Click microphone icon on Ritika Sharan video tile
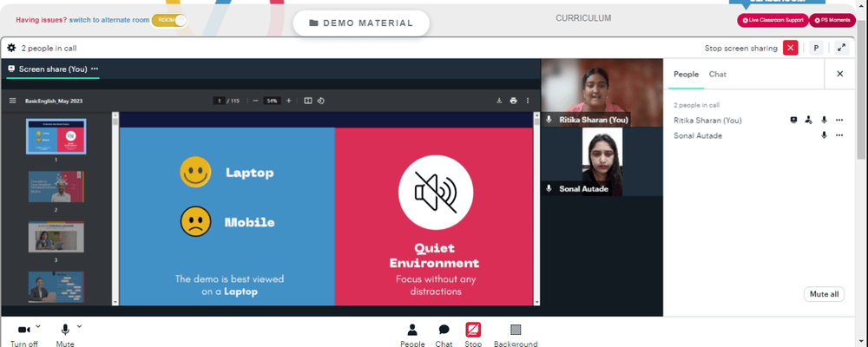 click(549, 120)
